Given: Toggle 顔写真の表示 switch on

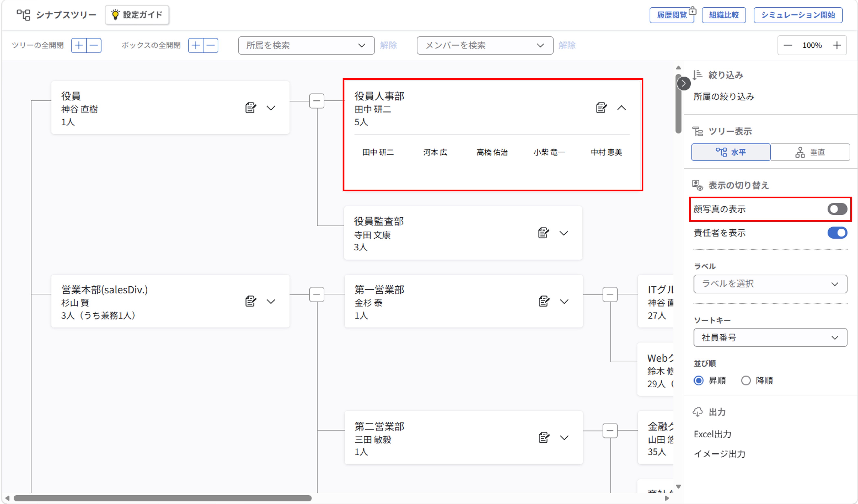Looking at the screenshot, I should [x=838, y=209].
